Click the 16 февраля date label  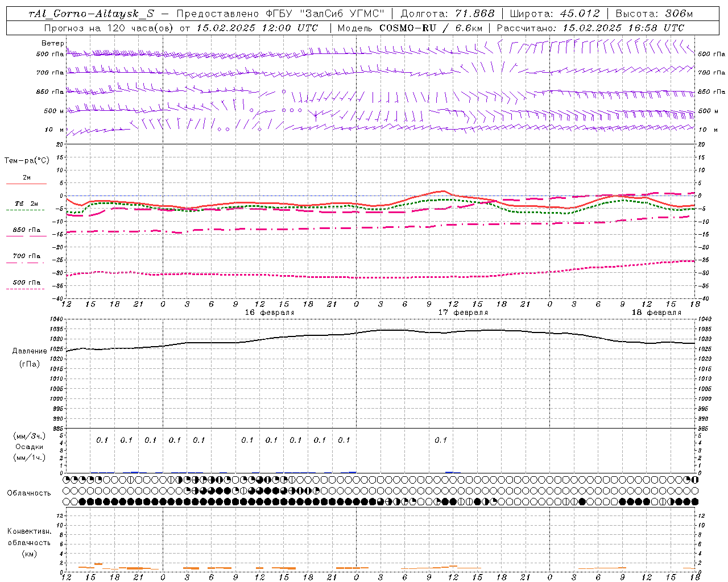270,313
